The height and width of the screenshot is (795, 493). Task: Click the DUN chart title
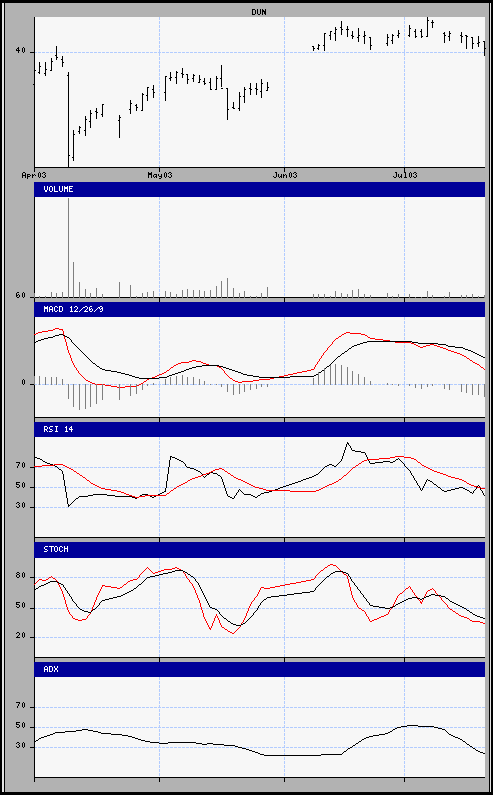259,12
